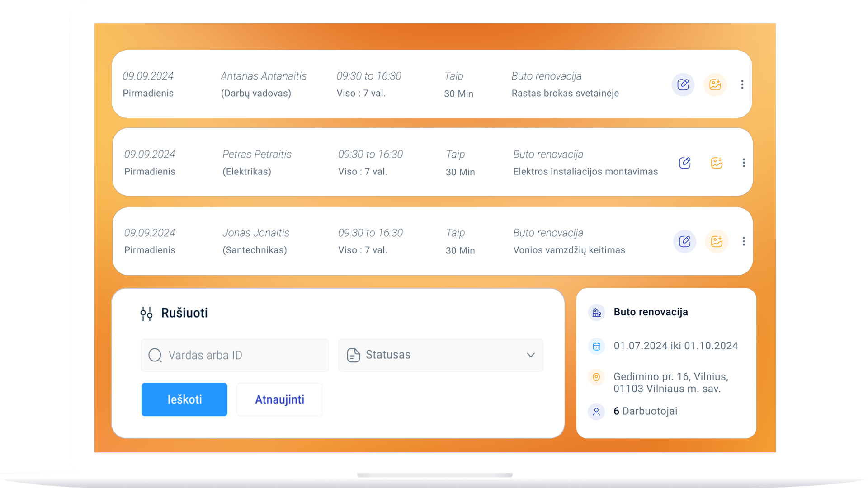This screenshot has width=868, height=488.
Task: Open image download for Jonas Jonaitis row
Action: (x=717, y=241)
